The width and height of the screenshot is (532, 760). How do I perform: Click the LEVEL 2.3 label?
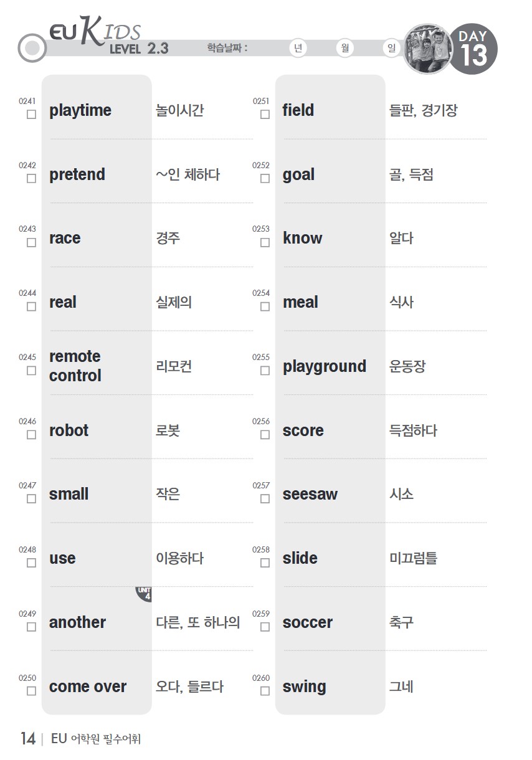pos(138,49)
